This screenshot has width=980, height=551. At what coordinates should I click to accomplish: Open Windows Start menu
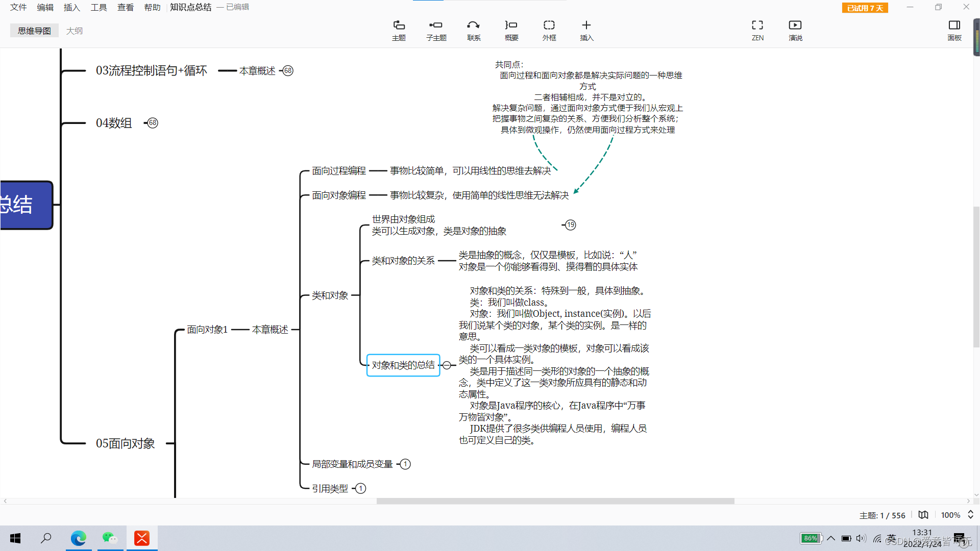pyautogui.click(x=15, y=538)
